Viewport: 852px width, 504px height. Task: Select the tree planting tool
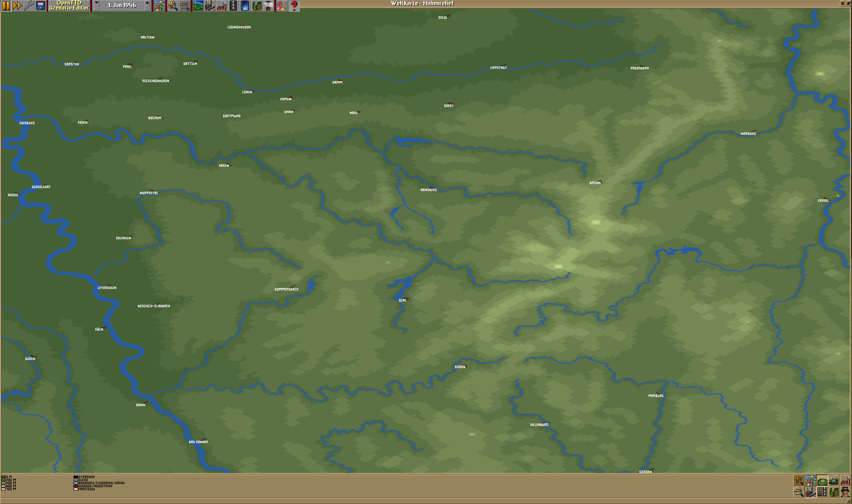(x=257, y=6)
